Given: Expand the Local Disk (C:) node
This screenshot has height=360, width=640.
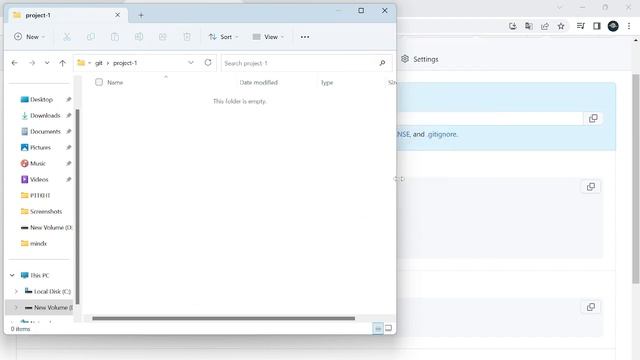Looking at the screenshot, I should click(16, 291).
